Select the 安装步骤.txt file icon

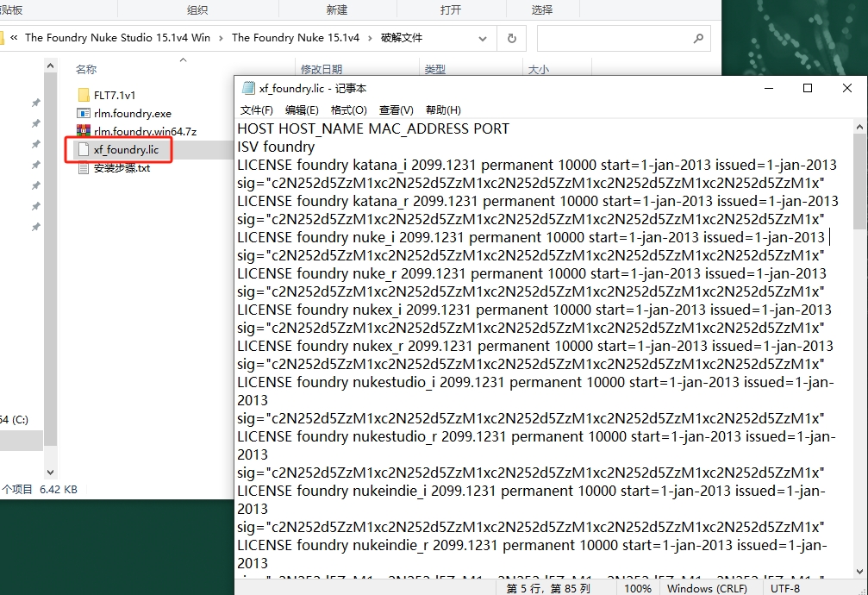pyautogui.click(x=84, y=168)
